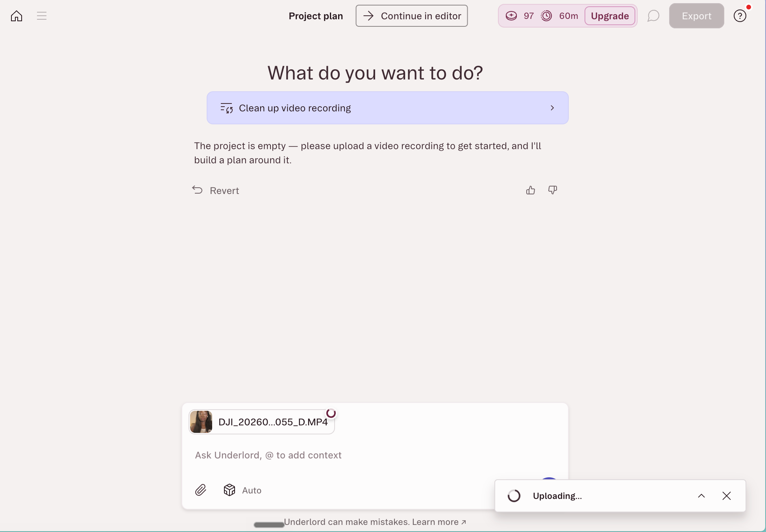The height and width of the screenshot is (532, 766).
Task: Give thumbs down feedback
Action: 553,190
